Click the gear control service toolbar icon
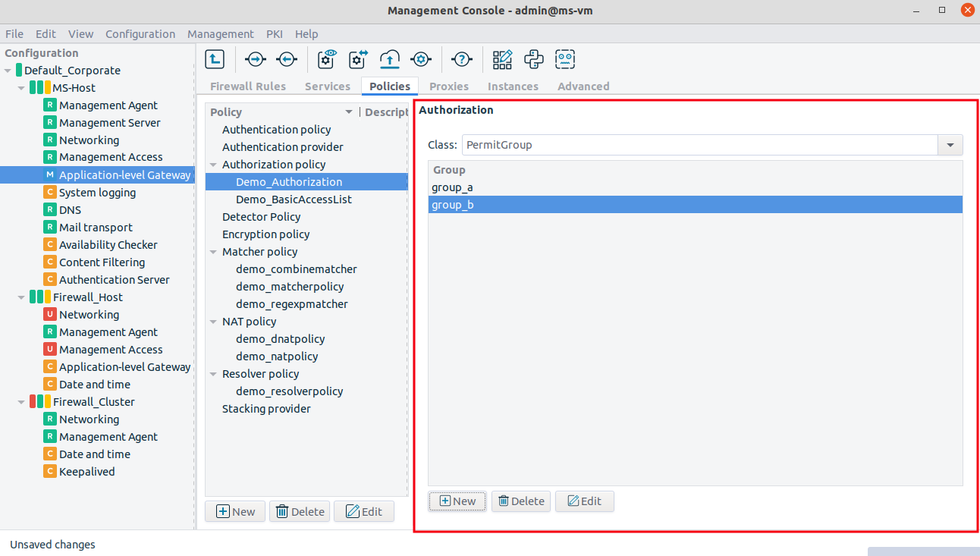980x556 pixels. click(421, 58)
